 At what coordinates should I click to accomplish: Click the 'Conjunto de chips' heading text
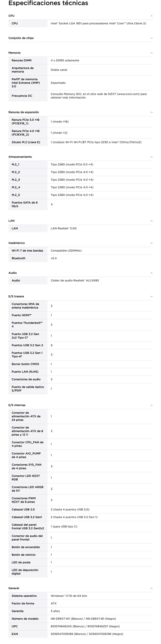(x=21, y=38)
